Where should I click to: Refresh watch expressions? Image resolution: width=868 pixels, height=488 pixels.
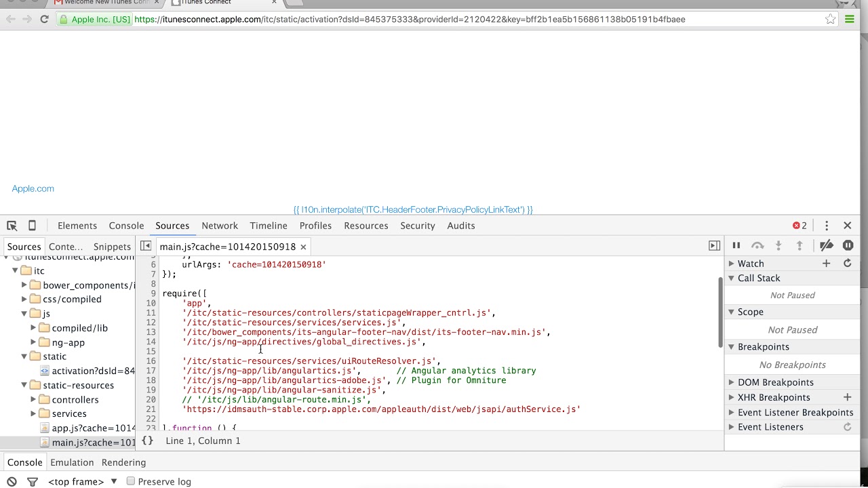847,263
